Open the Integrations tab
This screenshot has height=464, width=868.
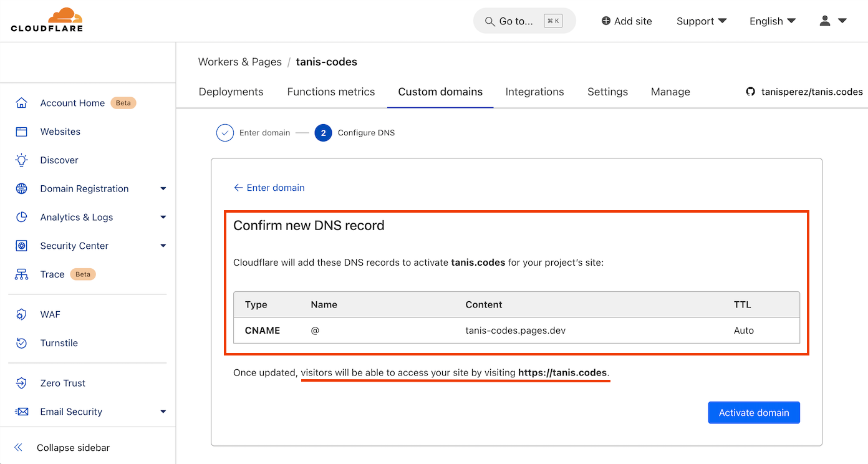534,91
